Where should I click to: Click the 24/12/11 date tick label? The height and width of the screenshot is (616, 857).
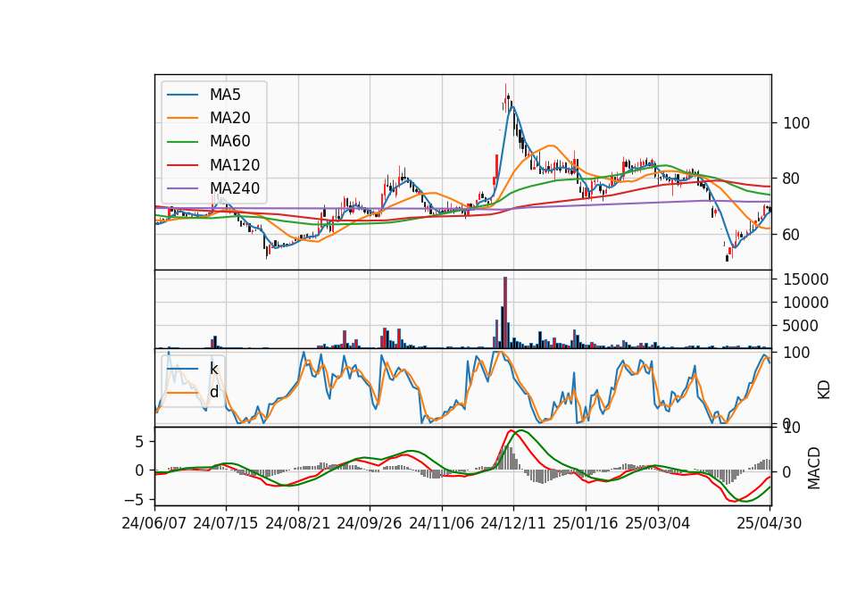coord(513,523)
